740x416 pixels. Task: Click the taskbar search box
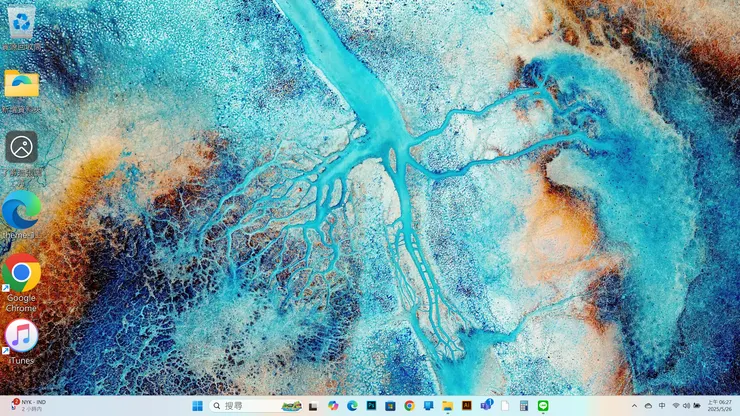pyautogui.click(x=255, y=406)
